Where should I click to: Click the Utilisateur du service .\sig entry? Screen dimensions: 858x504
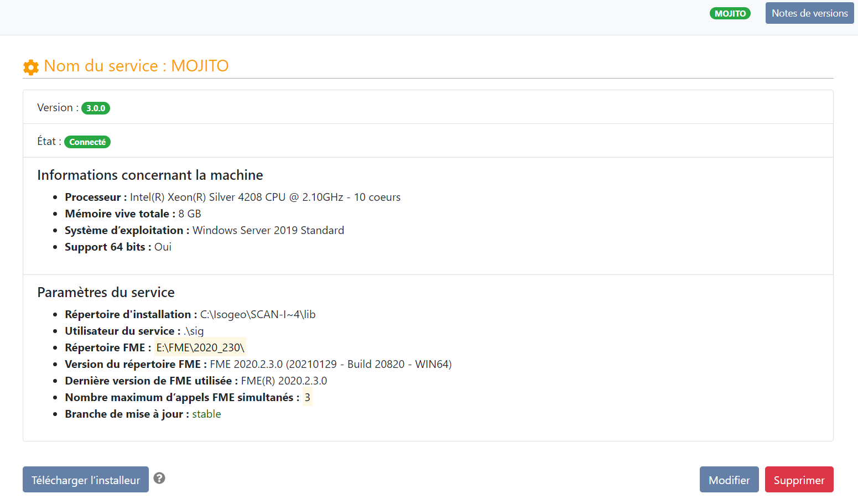134,331
